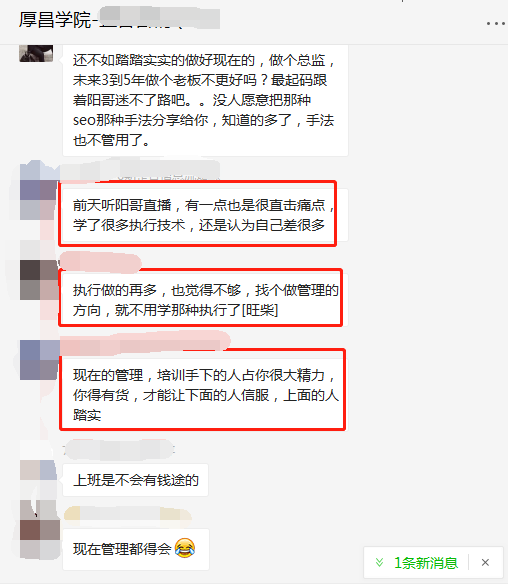This screenshot has height=586, width=508.
Task: Click avatar beside 上班是不会有钱途的 message
Action: (39, 470)
